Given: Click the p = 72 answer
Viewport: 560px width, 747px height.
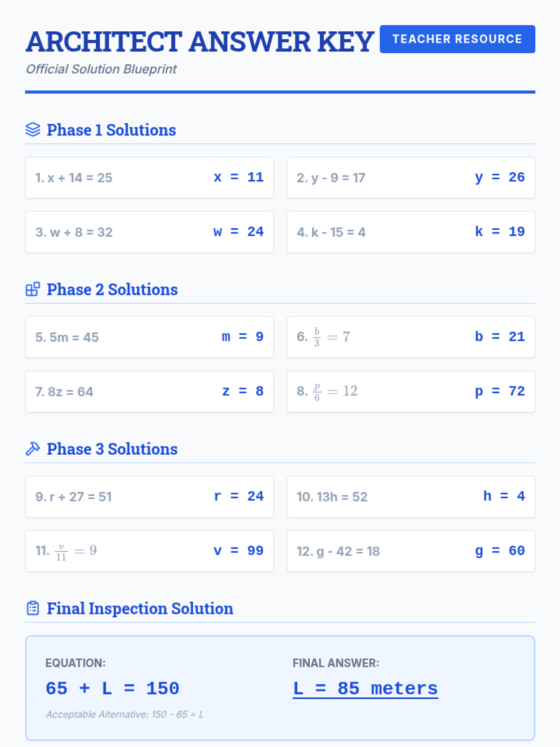Looking at the screenshot, I should pyautogui.click(x=500, y=392).
